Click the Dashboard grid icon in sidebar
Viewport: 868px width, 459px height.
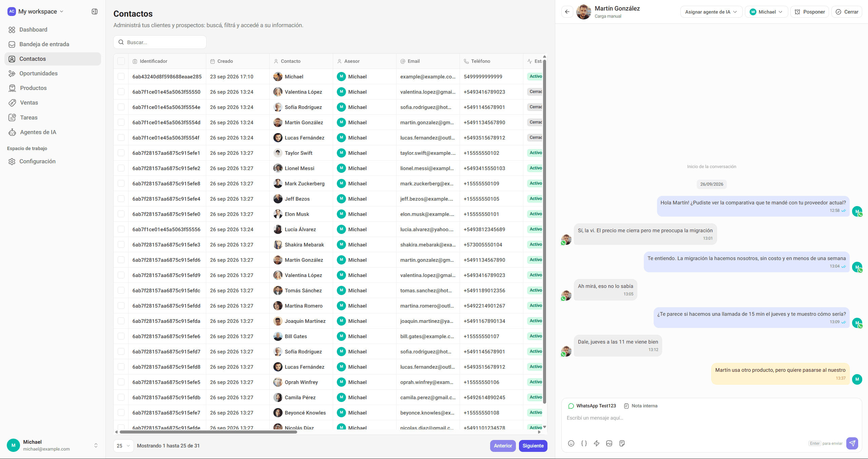pos(12,30)
